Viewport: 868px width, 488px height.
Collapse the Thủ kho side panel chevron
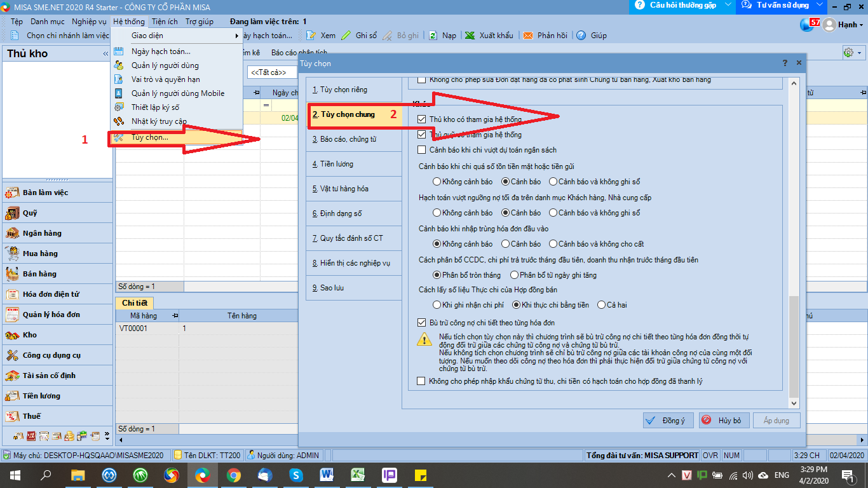(x=105, y=54)
